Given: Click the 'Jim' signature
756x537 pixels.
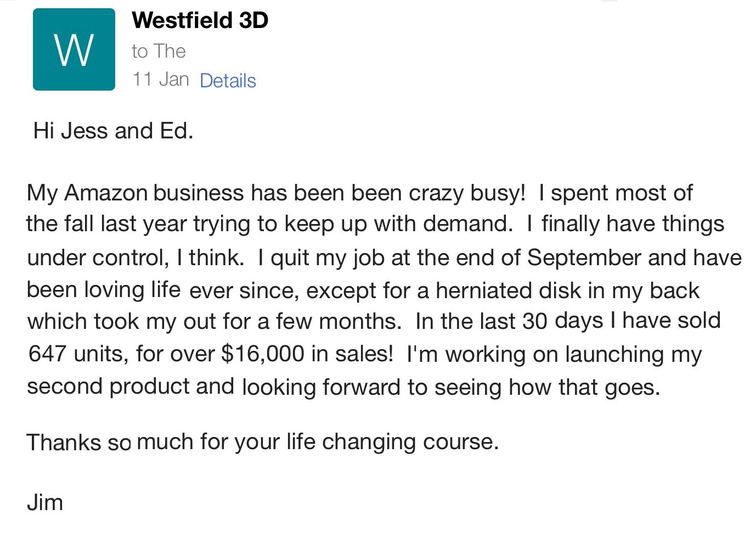Looking at the screenshot, I should [44, 502].
